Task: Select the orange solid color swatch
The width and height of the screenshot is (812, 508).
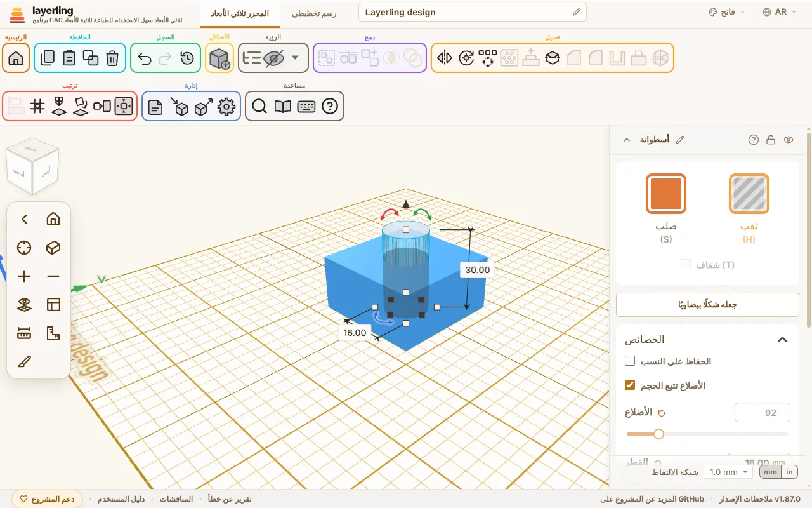Action: [x=666, y=194]
